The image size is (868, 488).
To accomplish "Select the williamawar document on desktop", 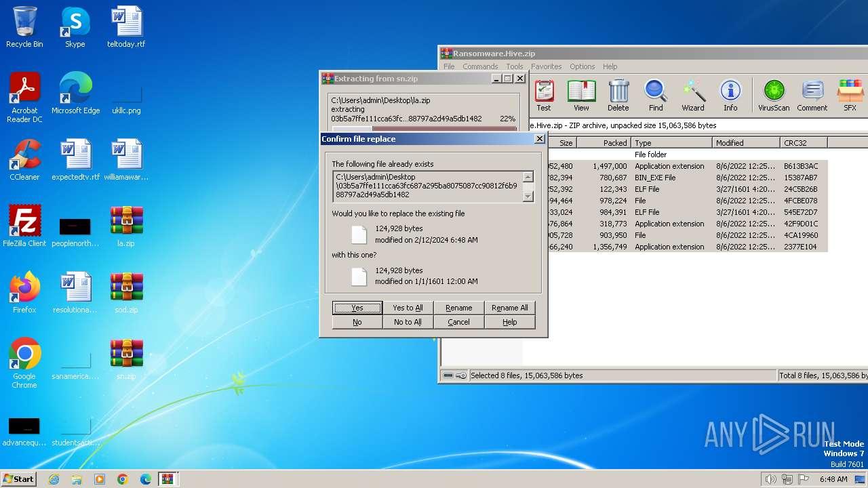I will 126,160.
